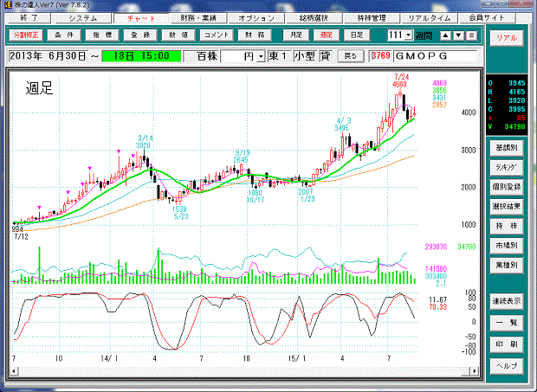Click the start date field 2013年 6月30日

point(48,56)
